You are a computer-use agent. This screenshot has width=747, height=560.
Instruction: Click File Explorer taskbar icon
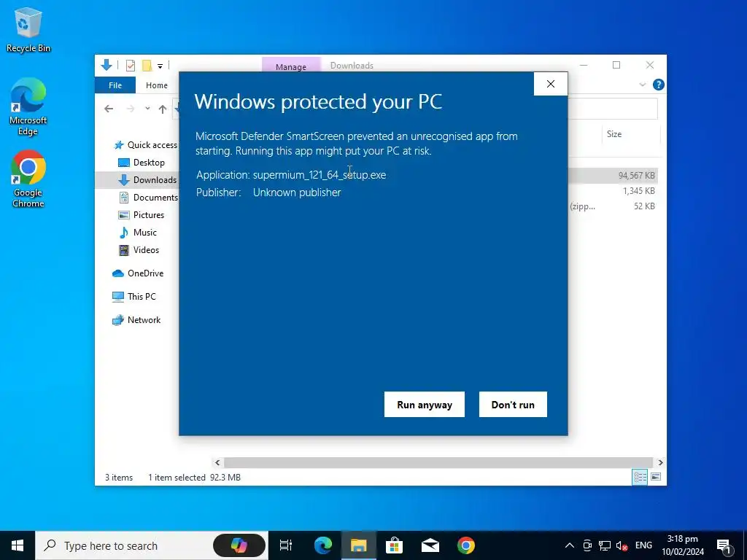358,545
